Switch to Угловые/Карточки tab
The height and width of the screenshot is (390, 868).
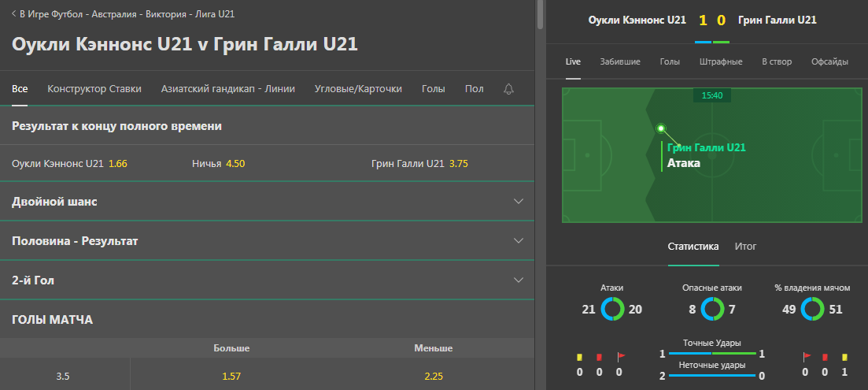pos(358,88)
